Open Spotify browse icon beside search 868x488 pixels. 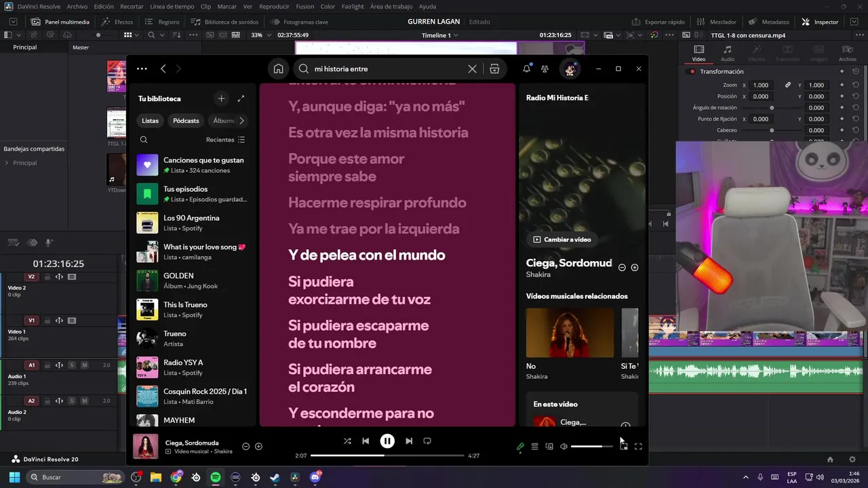coord(494,68)
